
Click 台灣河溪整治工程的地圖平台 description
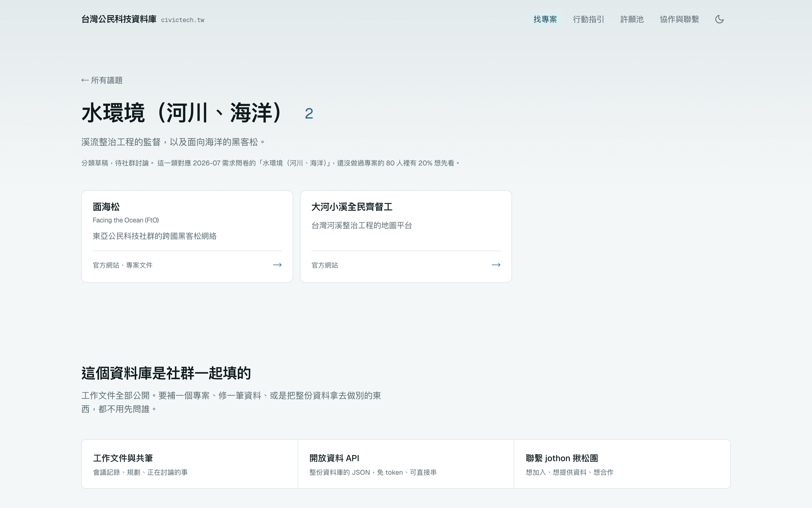[x=362, y=225]
